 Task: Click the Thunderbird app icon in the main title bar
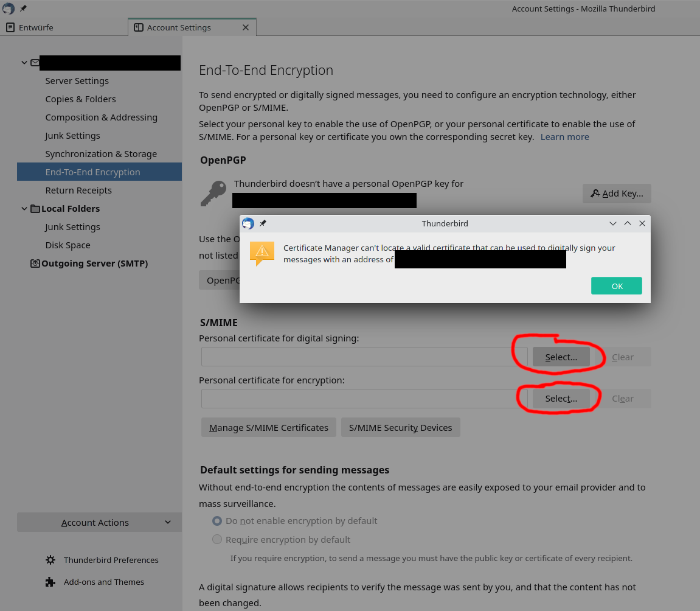coord(9,9)
